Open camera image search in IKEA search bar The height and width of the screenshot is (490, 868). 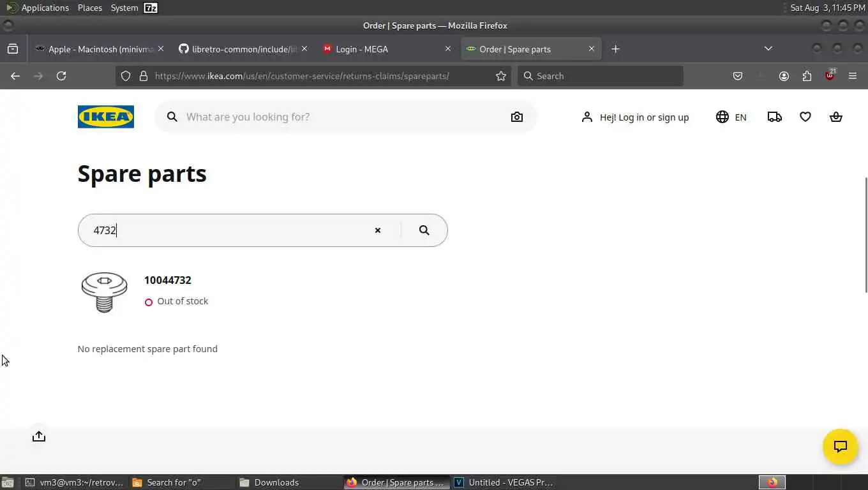517,117
